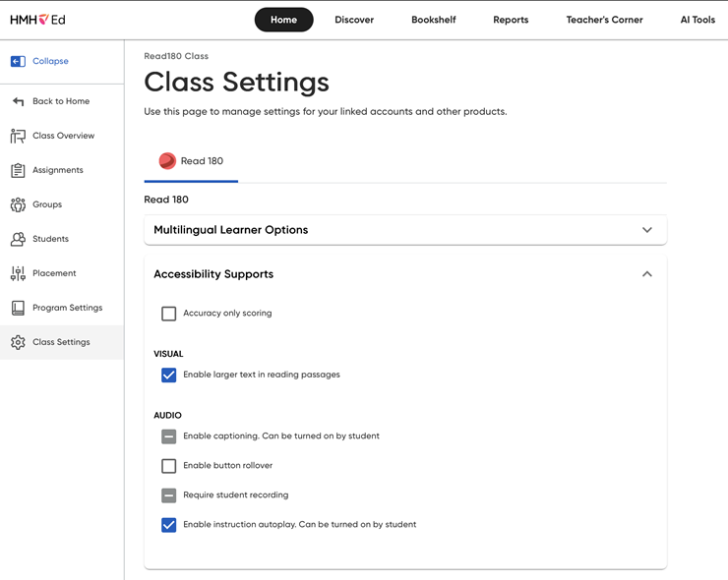Open the Reports tab

(x=511, y=20)
